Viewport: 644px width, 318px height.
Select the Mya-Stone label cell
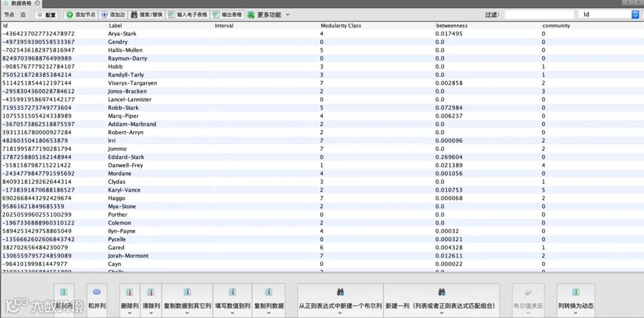pyautogui.click(x=122, y=206)
